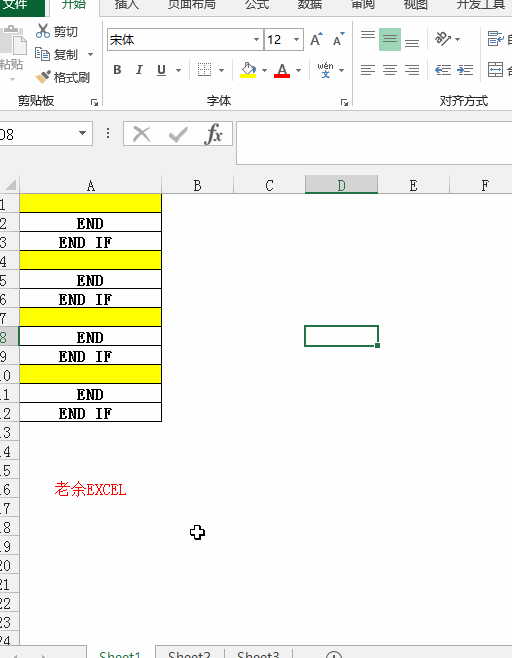Click the cell borders icon
Screen dimensions: 512x658
pos(204,70)
